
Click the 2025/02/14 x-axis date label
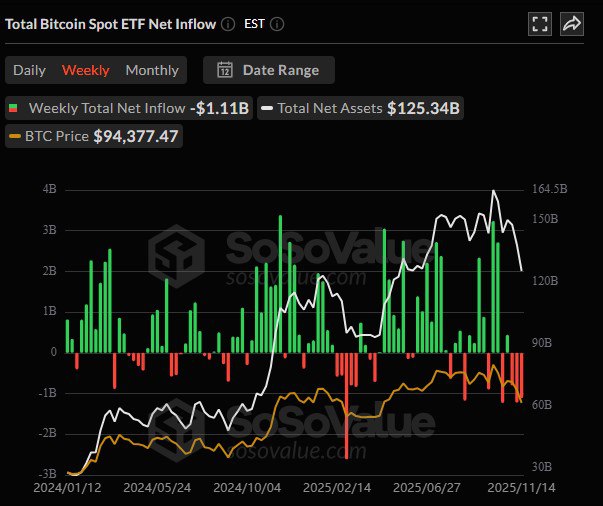336,487
